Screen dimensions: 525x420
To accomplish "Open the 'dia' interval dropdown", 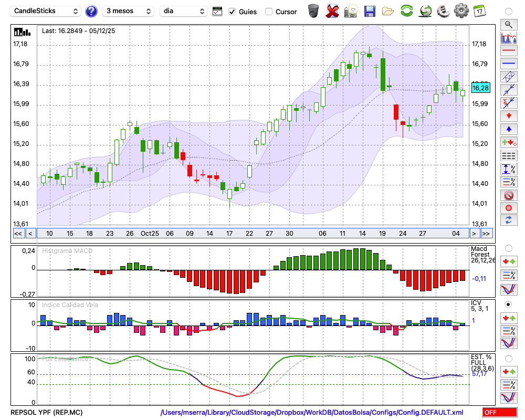I will point(183,12).
